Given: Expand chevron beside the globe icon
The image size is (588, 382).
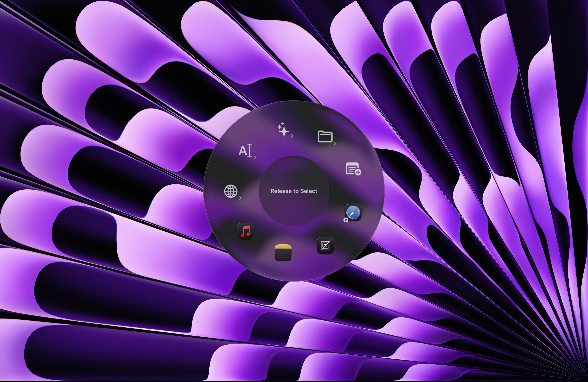Looking at the screenshot, I should click(x=240, y=198).
